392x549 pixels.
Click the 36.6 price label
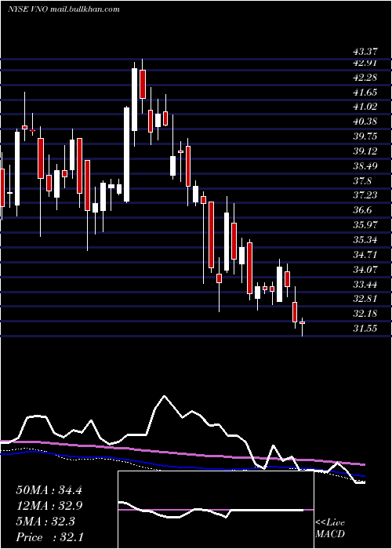coord(362,209)
